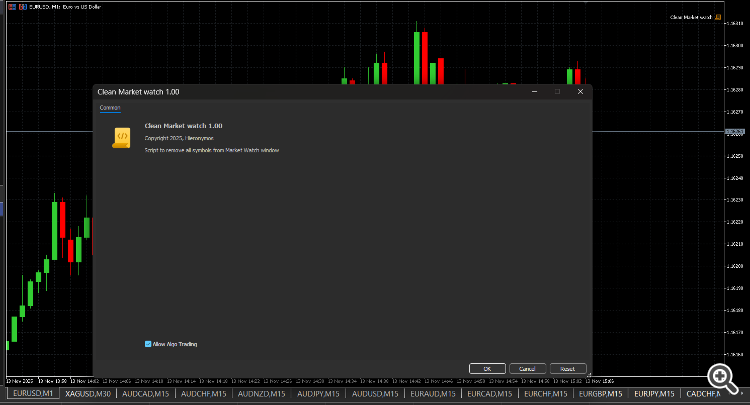Click the EURUSD Euro vs US Dollar chart title
The height and width of the screenshot is (405, 750).
pos(65,7)
